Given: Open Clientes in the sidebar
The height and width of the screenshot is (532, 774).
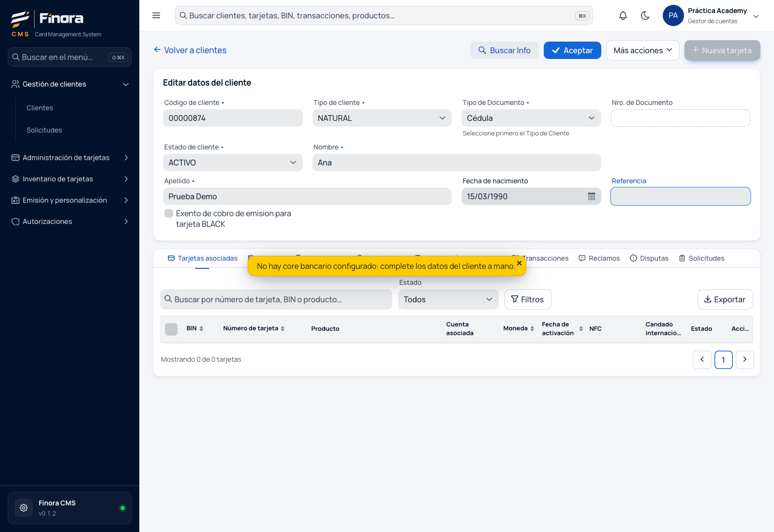Looking at the screenshot, I should (40, 108).
